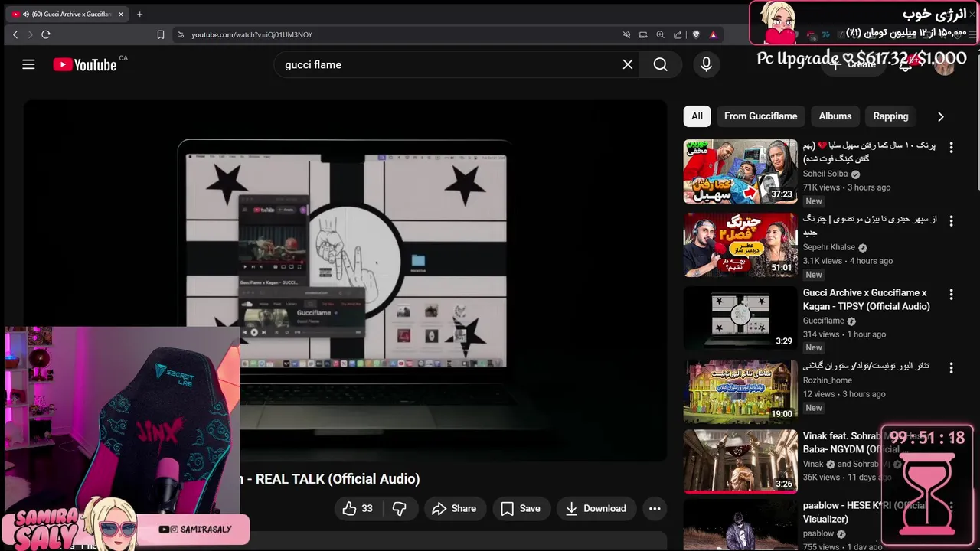
Task: Select the All filter chip
Action: click(x=697, y=116)
